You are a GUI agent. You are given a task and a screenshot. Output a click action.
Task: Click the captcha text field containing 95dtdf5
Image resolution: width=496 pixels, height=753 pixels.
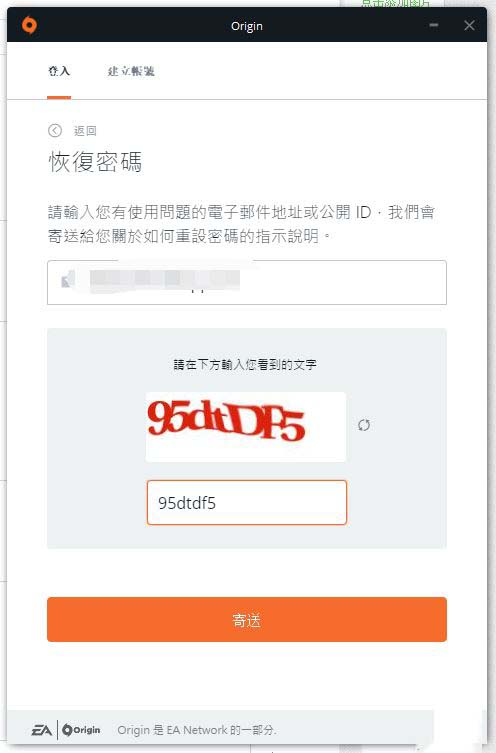pyautogui.click(x=247, y=502)
